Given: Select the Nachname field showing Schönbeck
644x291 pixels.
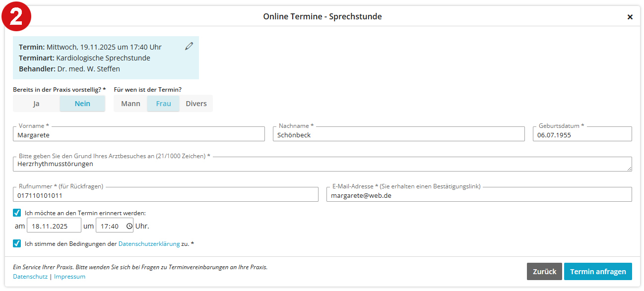Looking at the screenshot, I should (398, 134).
